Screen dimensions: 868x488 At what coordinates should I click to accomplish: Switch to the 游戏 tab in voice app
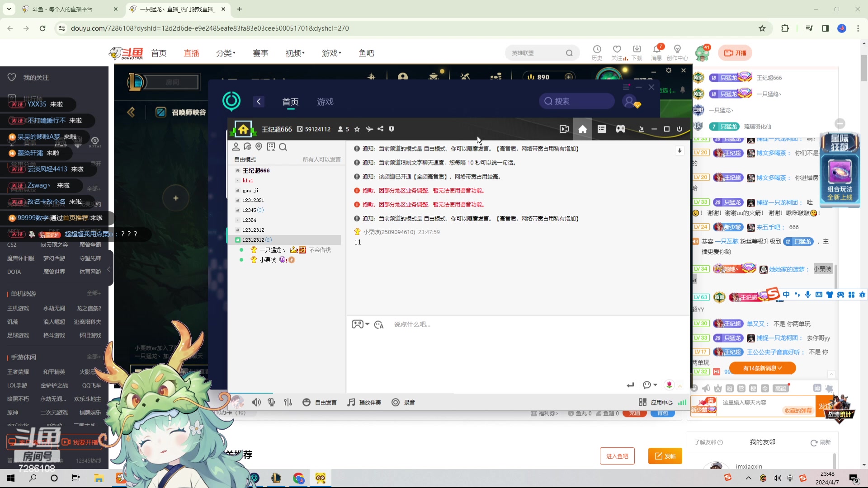325,102
